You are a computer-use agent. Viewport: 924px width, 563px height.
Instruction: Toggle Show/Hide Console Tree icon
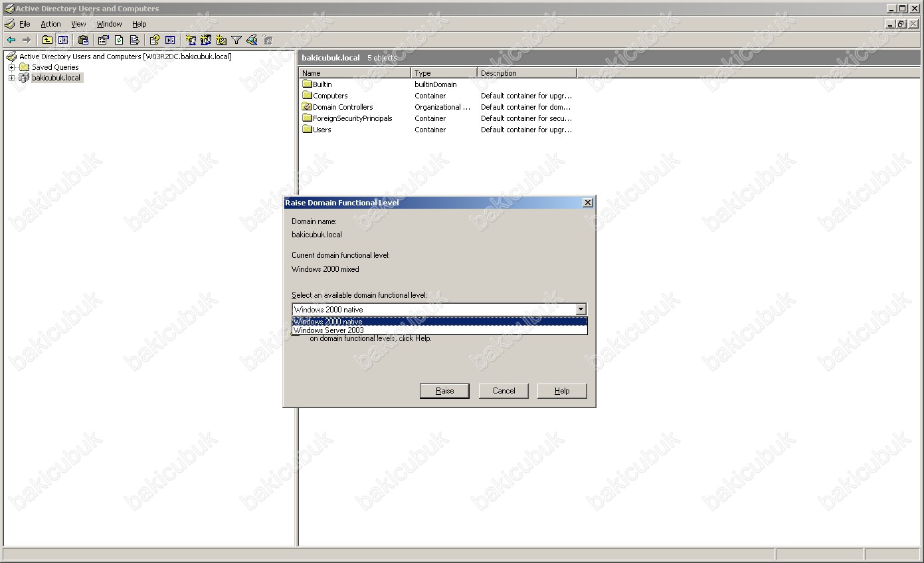pos(62,40)
